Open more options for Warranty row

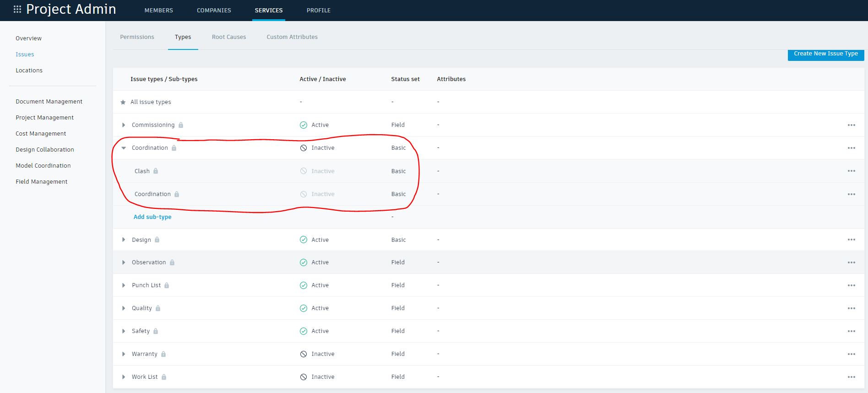click(x=851, y=354)
